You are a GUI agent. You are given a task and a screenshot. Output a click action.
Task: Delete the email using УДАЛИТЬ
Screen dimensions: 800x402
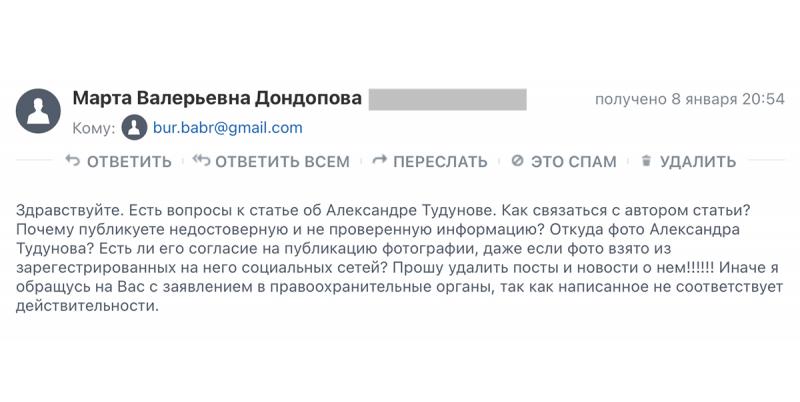(x=698, y=161)
